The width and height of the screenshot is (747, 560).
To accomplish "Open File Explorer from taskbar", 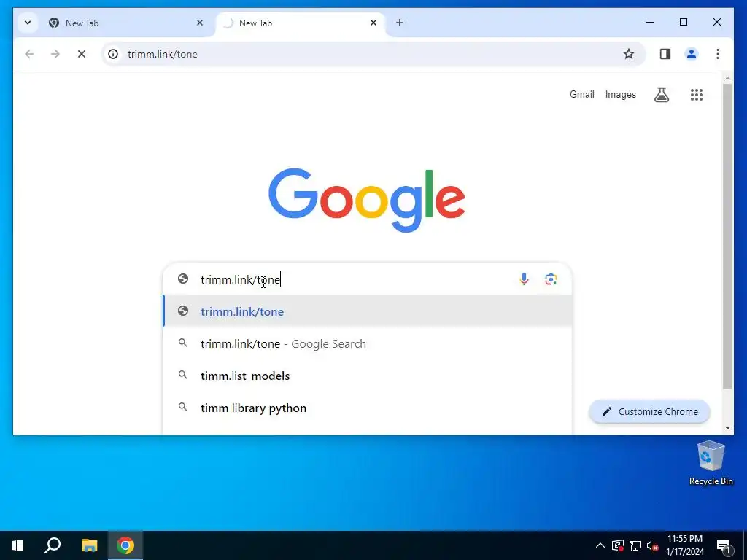I will (x=89, y=545).
